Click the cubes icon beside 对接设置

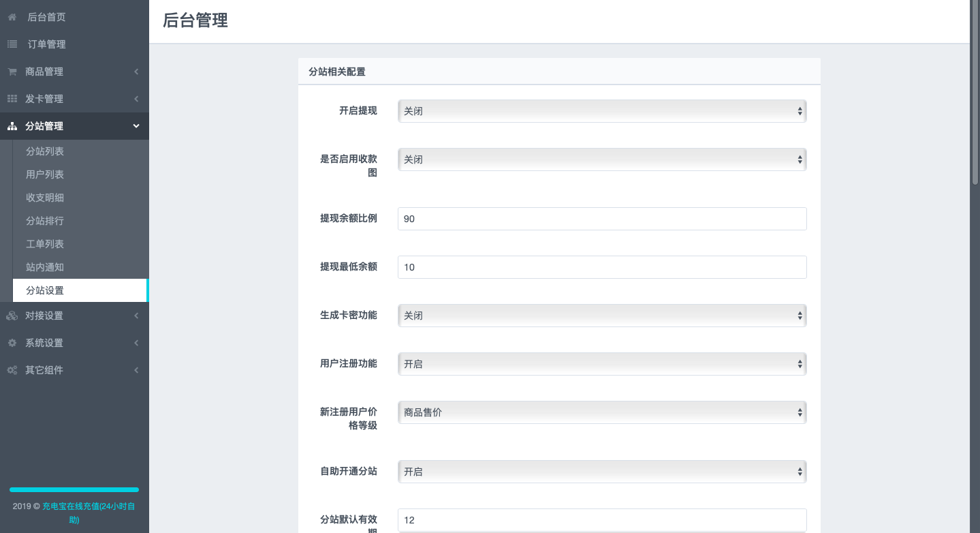pyautogui.click(x=12, y=316)
